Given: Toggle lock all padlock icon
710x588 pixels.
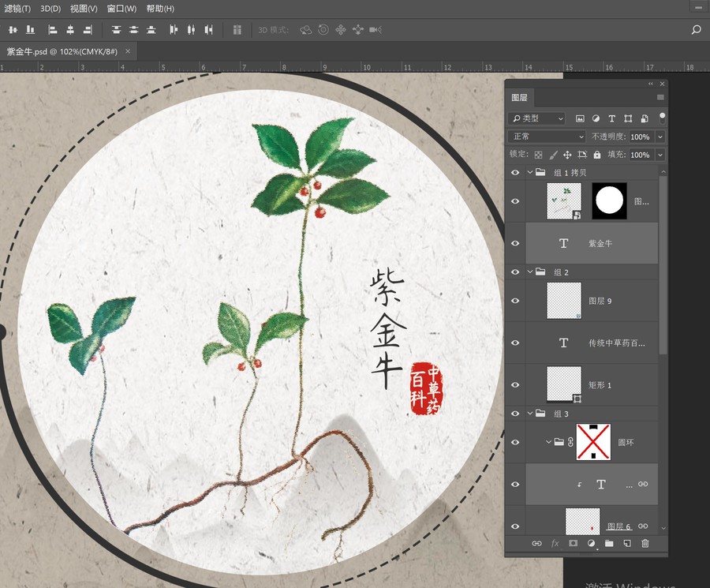Looking at the screenshot, I should click(x=597, y=155).
